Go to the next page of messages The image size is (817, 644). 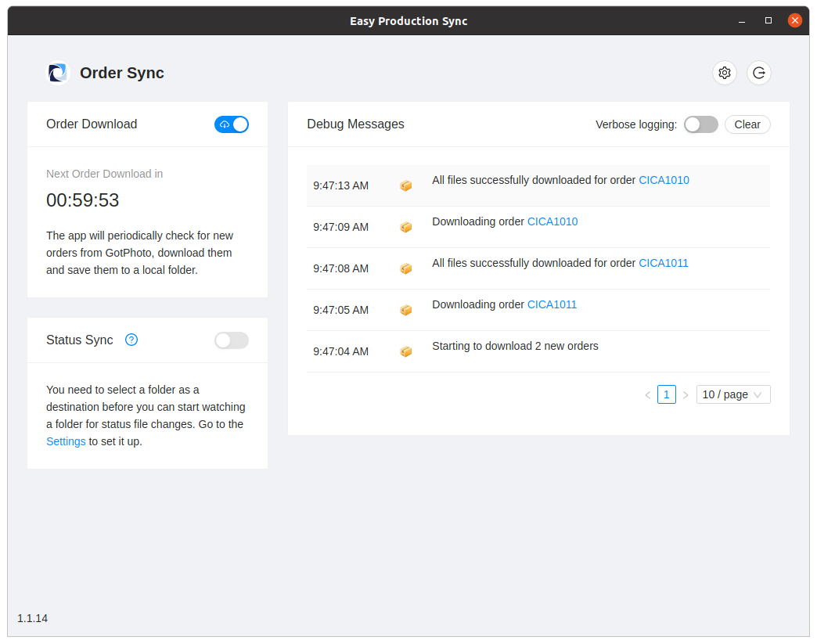tap(686, 395)
